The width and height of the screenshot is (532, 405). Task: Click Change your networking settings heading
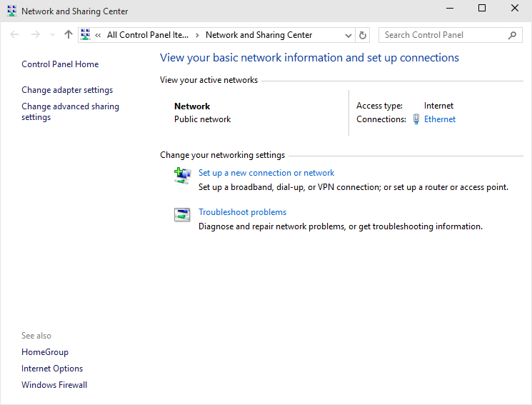(222, 155)
